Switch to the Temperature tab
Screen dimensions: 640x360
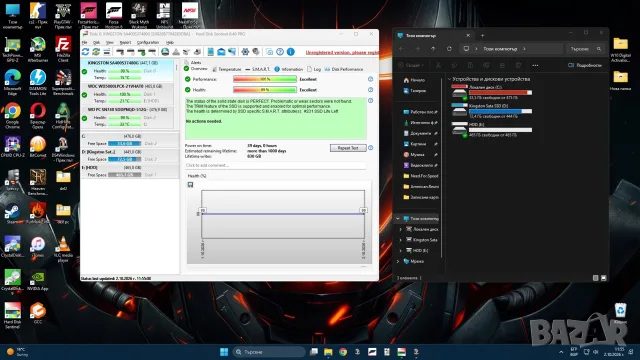227,69
